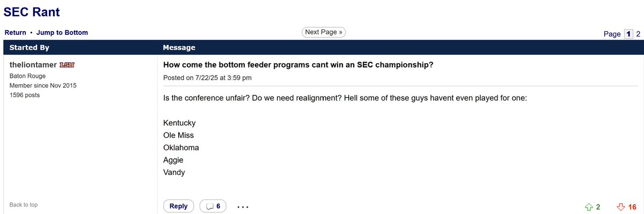Click the thread title about bottom feeder programs
Screen dimensions: 644x214
[298, 65]
